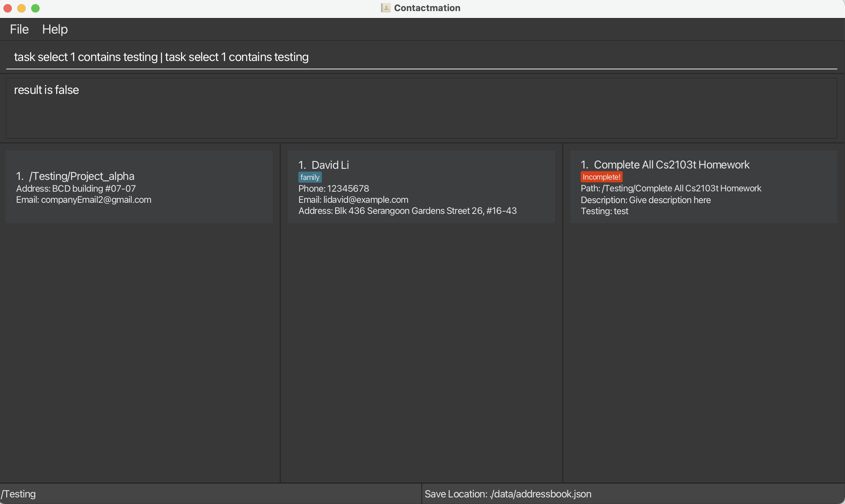Viewport: 845px width, 504px height.
Task: Select the Complete All Cs2103t Homework task
Action: click(703, 187)
